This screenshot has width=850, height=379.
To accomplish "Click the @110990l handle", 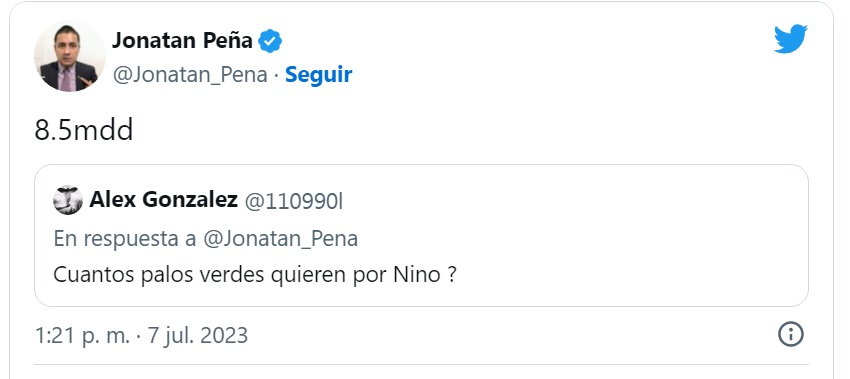I will tap(294, 201).
